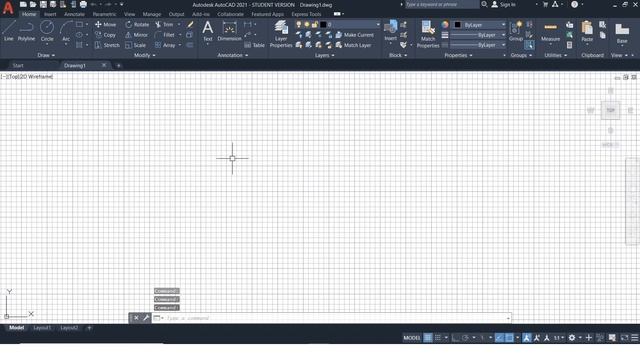Expand the Block panel
This screenshot has width=640, height=360.
[398, 55]
